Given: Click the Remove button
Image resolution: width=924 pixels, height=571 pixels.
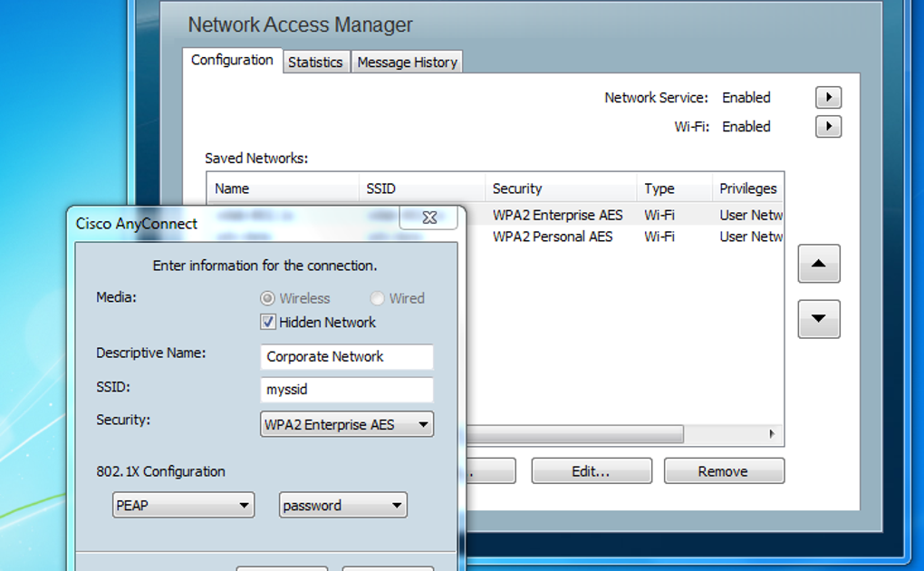Looking at the screenshot, I should (724, 471).
